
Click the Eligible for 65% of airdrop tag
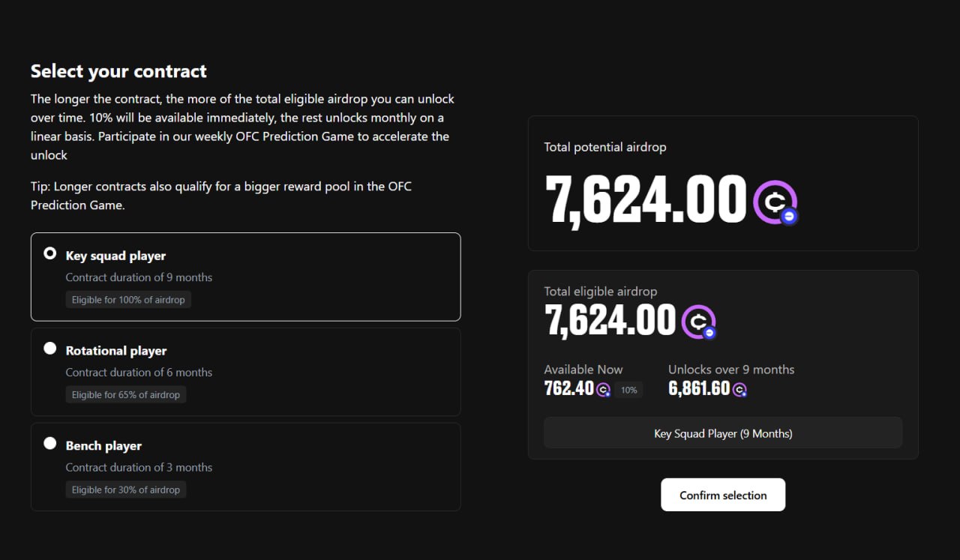[126, 394]
